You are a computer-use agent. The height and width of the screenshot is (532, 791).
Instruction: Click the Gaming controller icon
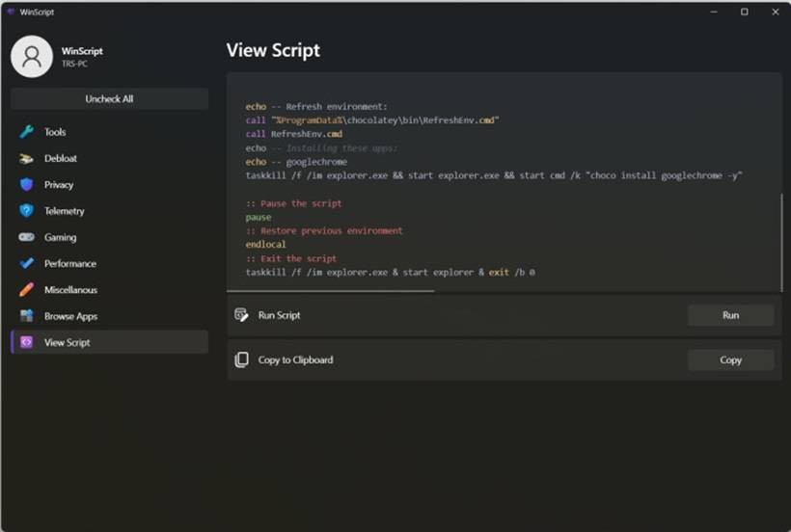(27, 237)
